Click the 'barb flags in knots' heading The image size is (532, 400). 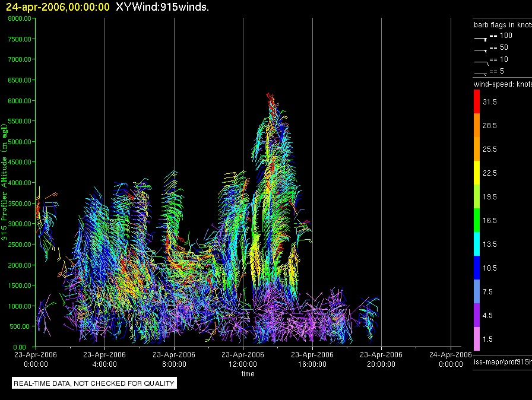[503, 25]
